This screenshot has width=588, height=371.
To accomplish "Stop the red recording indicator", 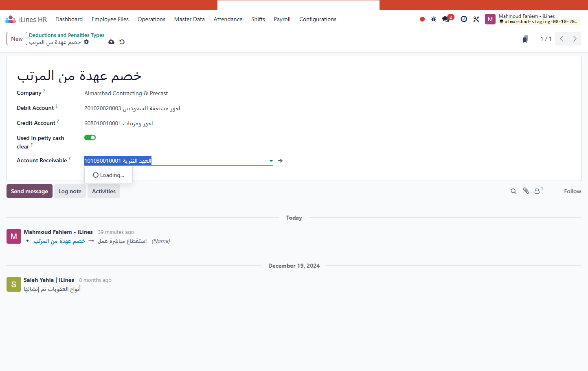I will [422, 19].
